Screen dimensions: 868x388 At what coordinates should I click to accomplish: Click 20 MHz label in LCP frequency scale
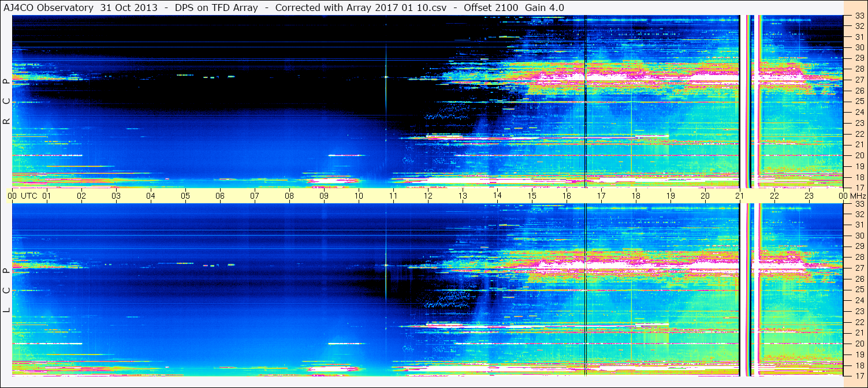[859, 343]
